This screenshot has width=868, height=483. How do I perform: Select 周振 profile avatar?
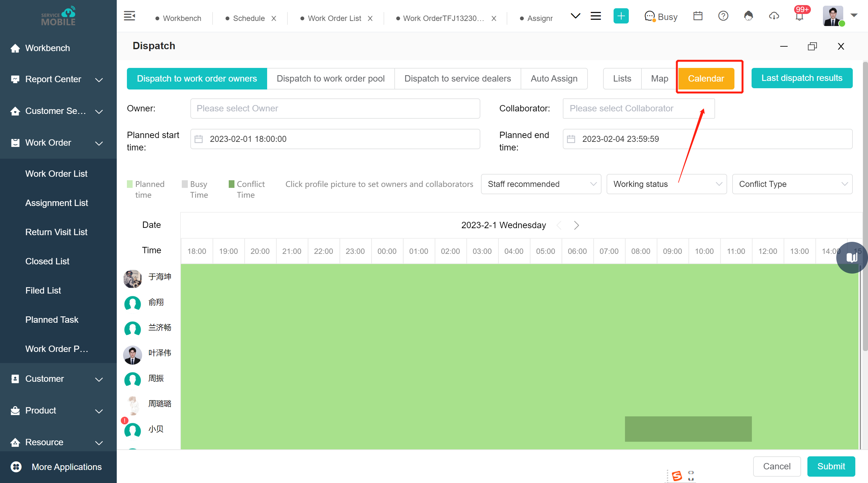click(132, 380)
